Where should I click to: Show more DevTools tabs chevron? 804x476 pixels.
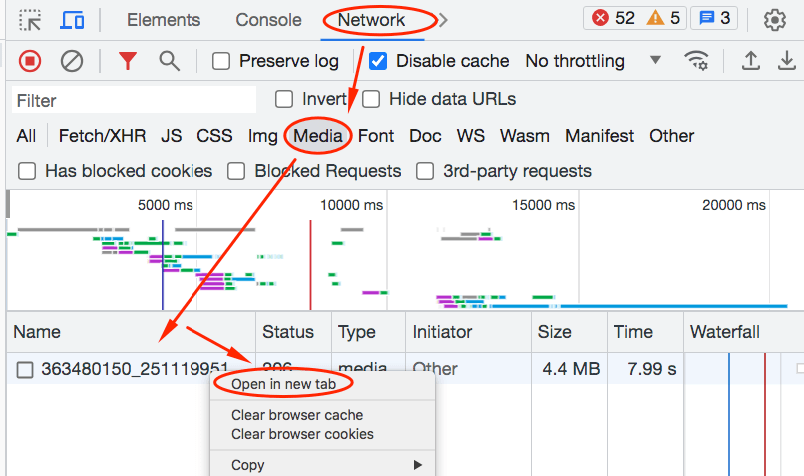tap(443, 20)
